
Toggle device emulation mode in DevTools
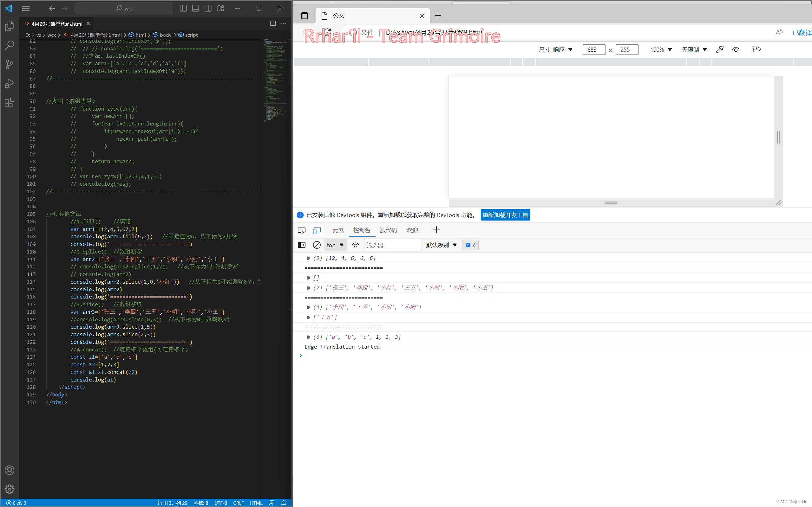317,230
